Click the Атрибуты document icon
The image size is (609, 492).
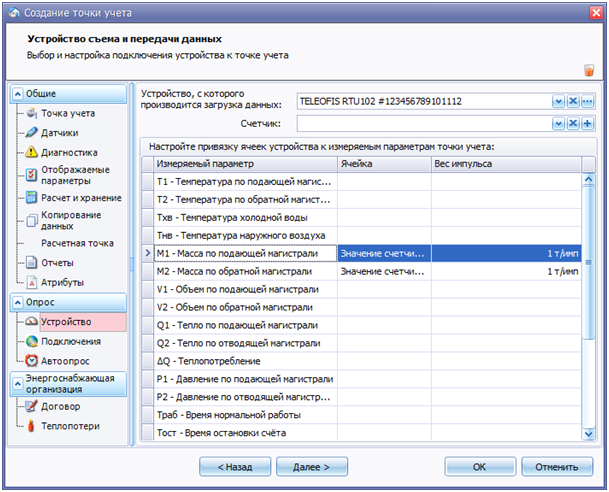(31, 283)
